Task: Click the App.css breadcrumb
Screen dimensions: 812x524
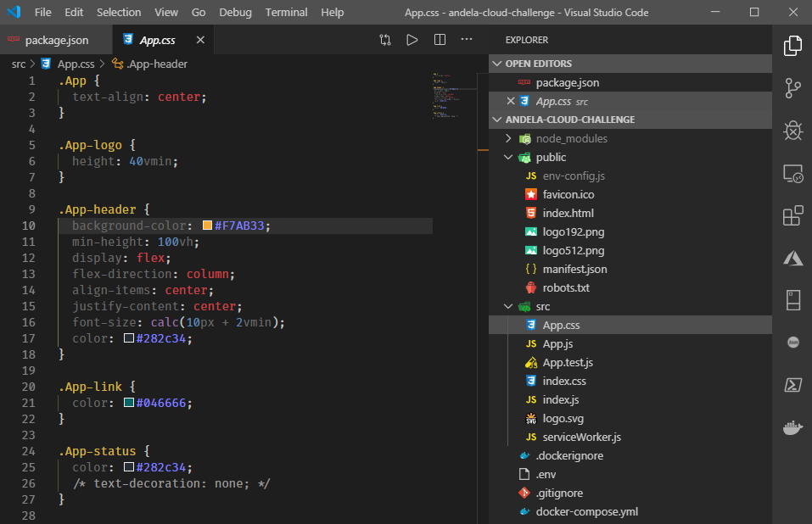Action: tap(69, 64)
